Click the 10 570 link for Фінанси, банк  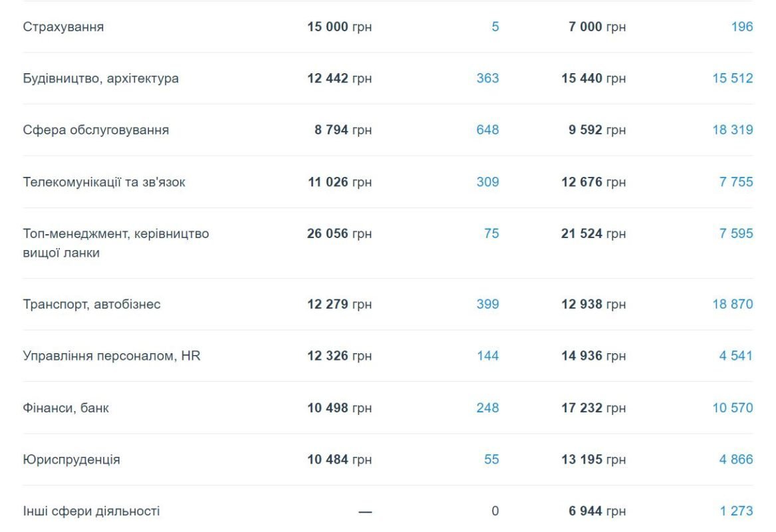[732, 408]
